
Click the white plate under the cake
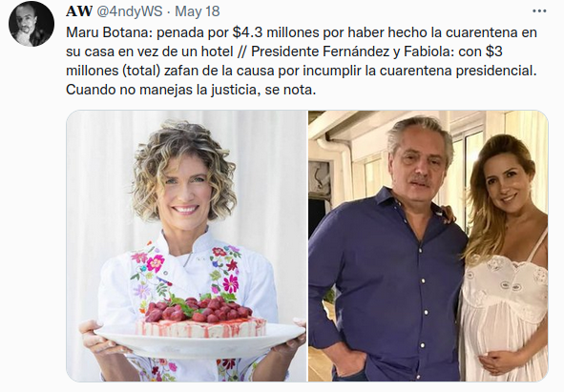click(198, 340)
